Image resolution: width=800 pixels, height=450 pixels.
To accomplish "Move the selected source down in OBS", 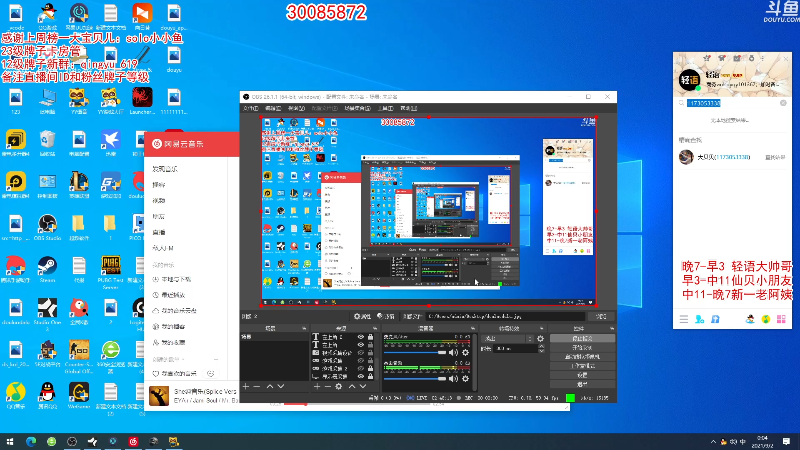I will 363,386.
